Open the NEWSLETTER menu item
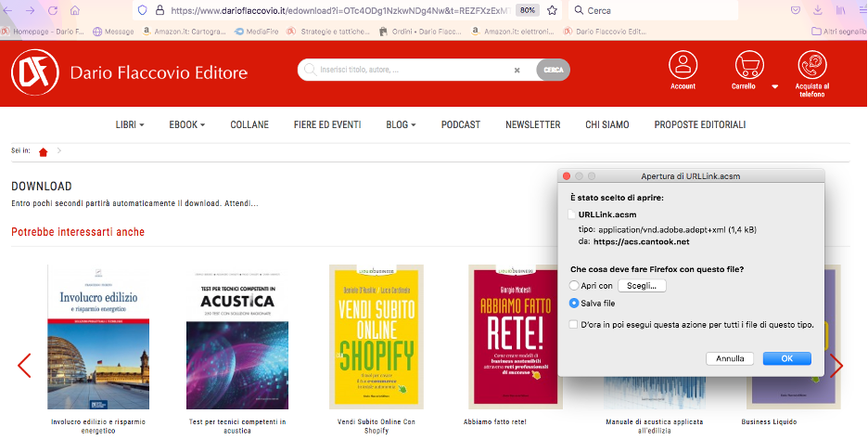The height and width of the screenshot is (440, 868). click(x=532, y=124)
